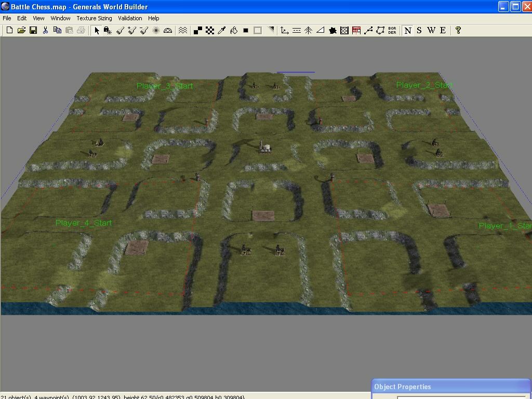The image size is (532, 399).
Task: Pick the mound dome tool
Action: (x=168, y=31)
